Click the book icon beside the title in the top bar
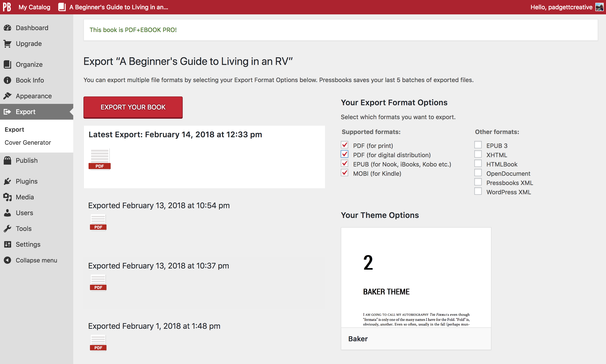The width and height of the screenshot is (606, 364). (62, 7)
